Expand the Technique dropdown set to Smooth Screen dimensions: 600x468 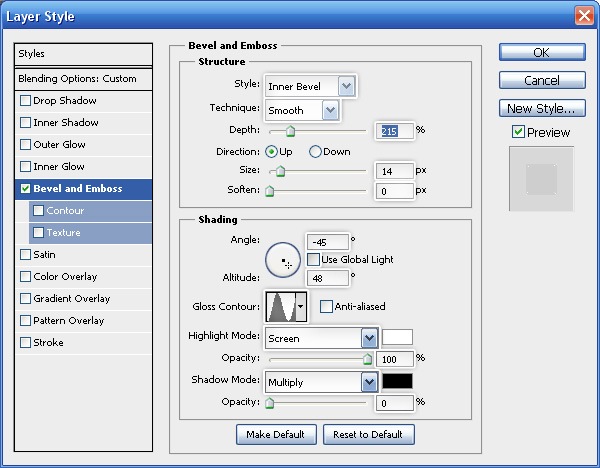329,110
